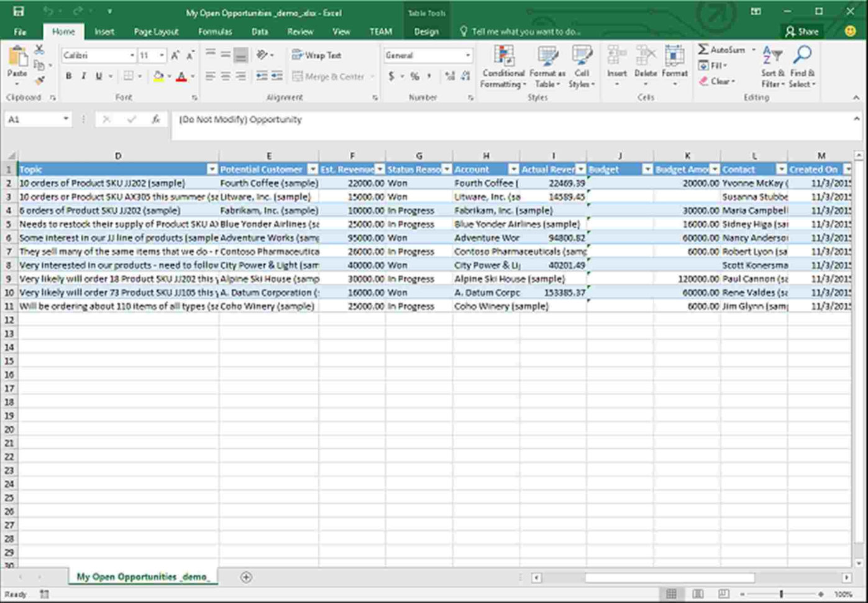The image size is (868, 603).
Task: Open the Data ribbon tab
Action: tap(259, 32)
